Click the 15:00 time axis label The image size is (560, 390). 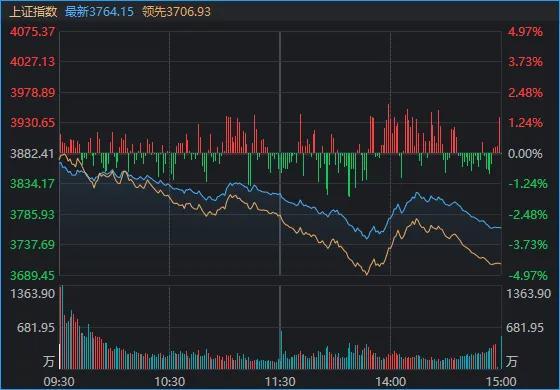pos(501,382)
